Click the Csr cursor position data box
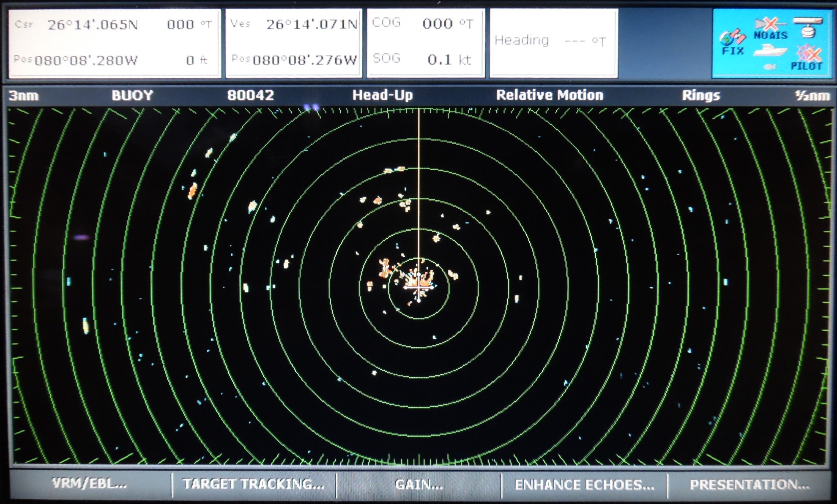The height and width of the screenshot is (504, 837). click(x=114, y=42)
